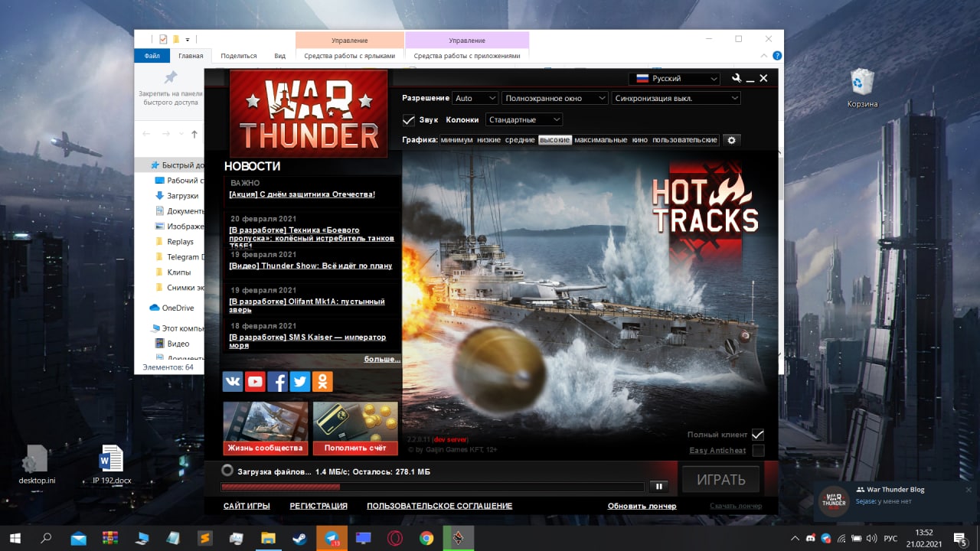Set graphics preset to высокие

554,140
